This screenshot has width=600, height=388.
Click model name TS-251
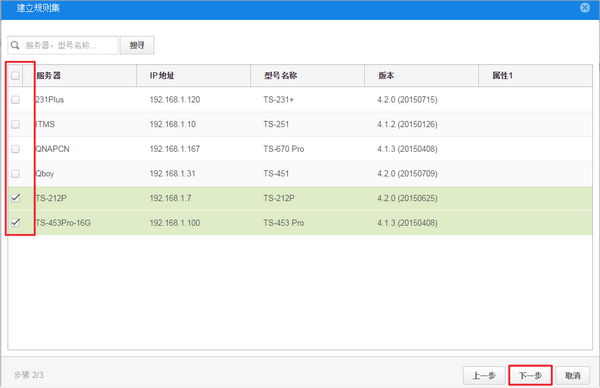(276, 124)
